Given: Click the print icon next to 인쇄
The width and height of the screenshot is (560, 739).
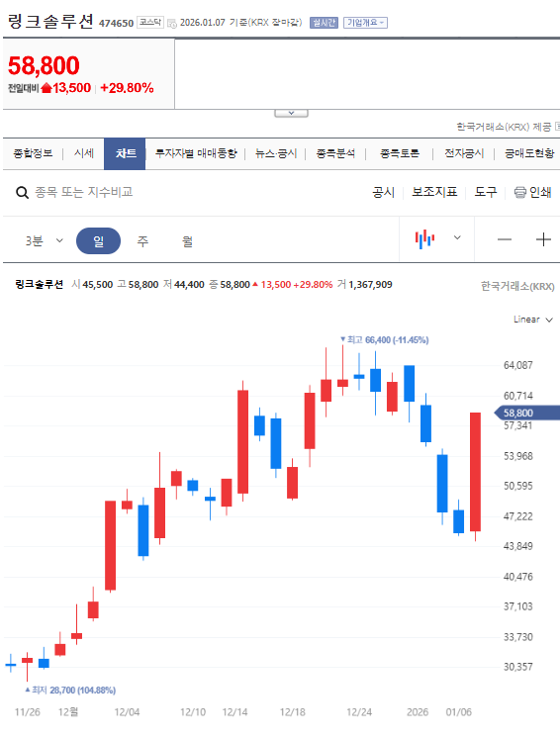Looking at the screenshot, I should click(520, 192).
